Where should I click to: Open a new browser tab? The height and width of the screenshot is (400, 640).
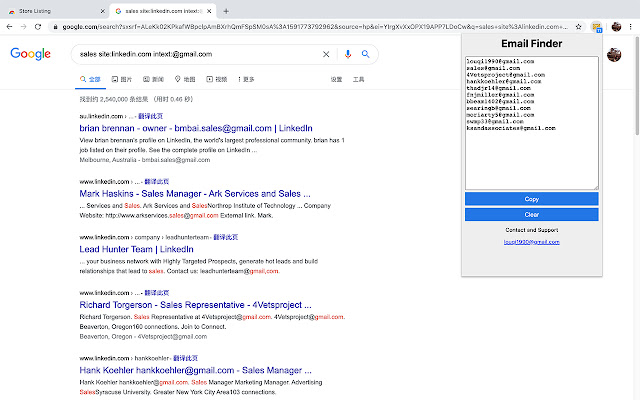226,11
